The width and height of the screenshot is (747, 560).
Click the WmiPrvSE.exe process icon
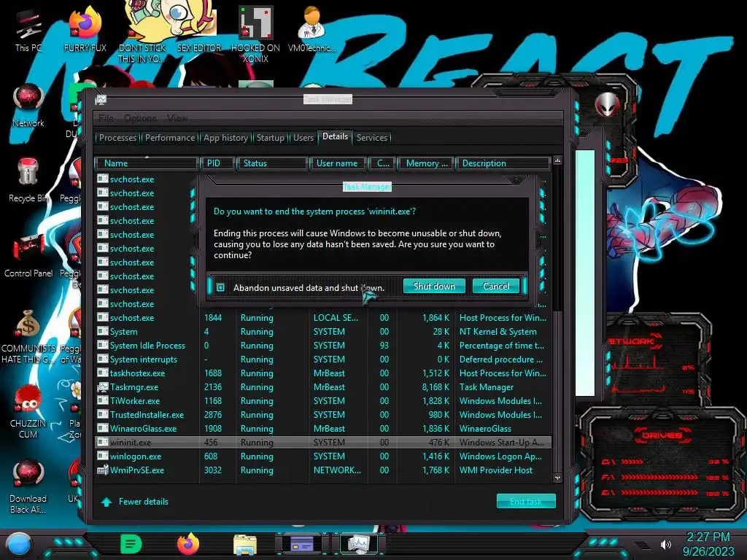click(x=102, y=470)
